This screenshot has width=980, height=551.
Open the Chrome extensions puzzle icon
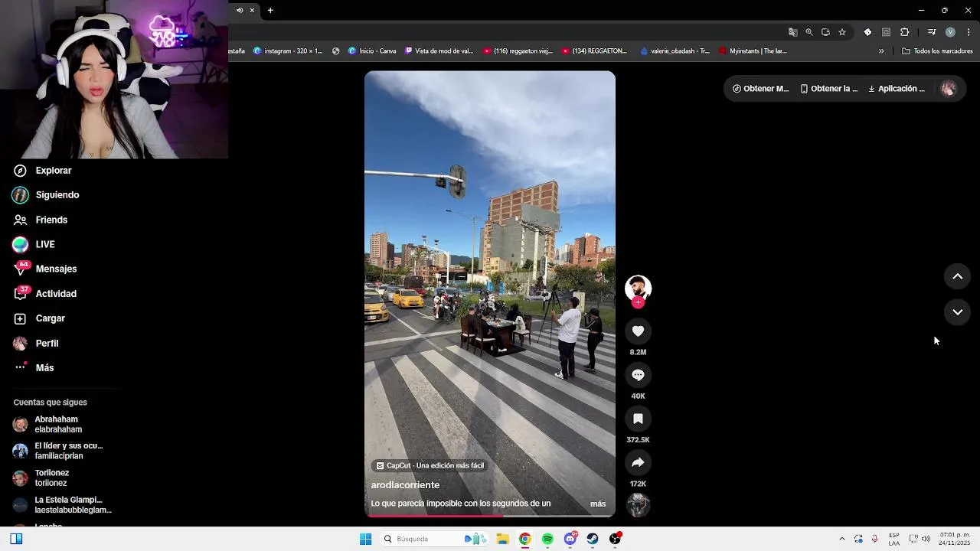coord(905,32)
